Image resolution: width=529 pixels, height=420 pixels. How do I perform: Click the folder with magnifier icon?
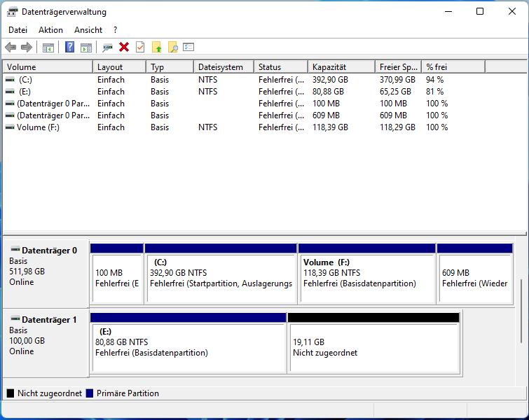coord(172,47)
